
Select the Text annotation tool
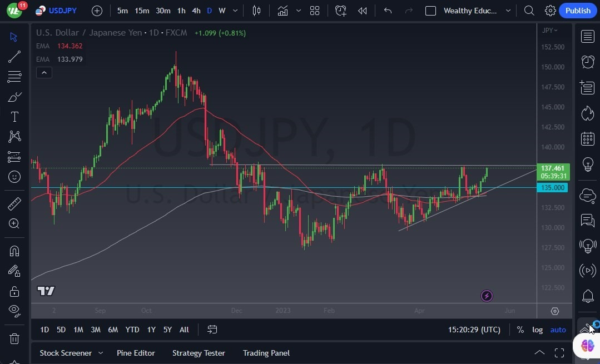[14, 117]
